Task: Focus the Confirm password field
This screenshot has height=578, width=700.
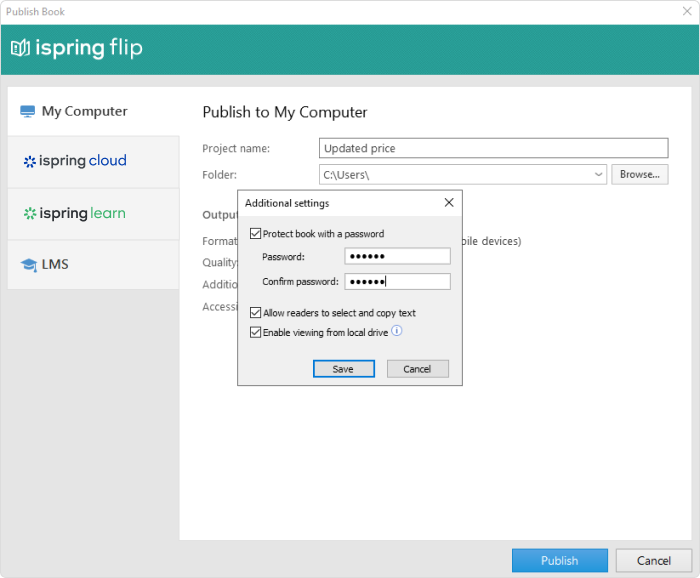Action: (x=397, y=282)
